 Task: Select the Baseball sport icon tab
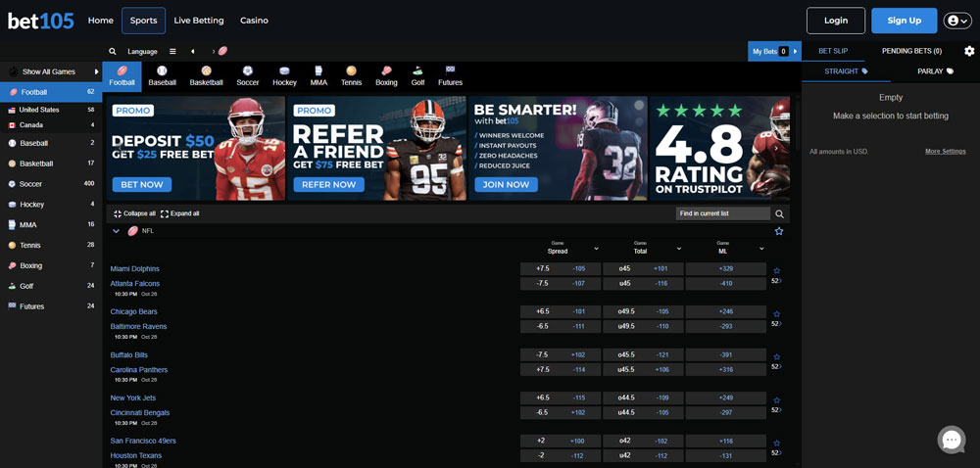point(162,76)
